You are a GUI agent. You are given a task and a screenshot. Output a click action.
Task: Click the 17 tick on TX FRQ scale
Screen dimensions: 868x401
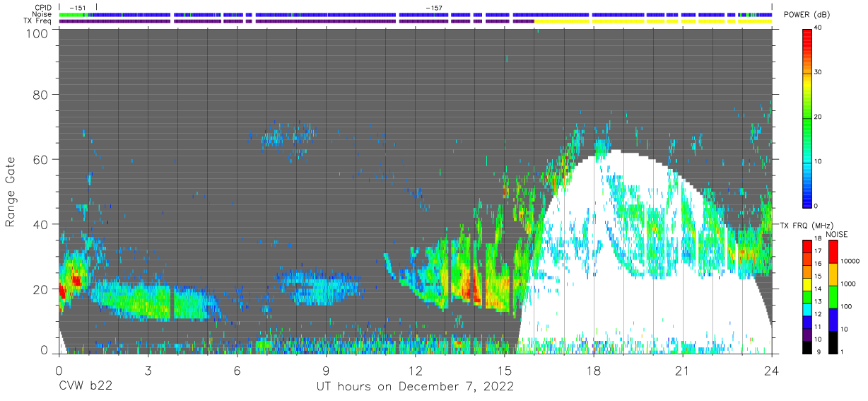click(x=819, y=252)
